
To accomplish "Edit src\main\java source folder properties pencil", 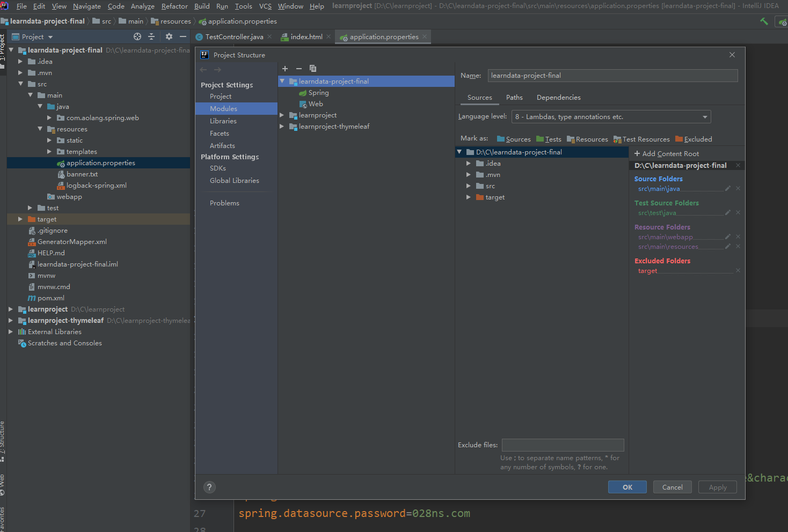I will coord(728,188).
